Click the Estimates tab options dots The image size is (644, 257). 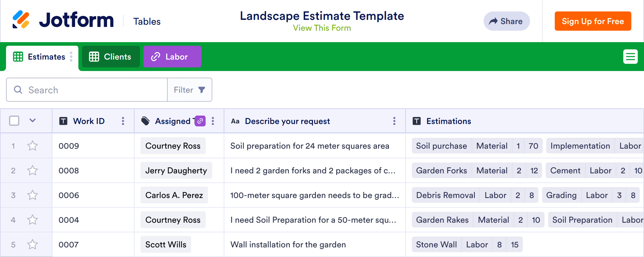coord(71,57)
